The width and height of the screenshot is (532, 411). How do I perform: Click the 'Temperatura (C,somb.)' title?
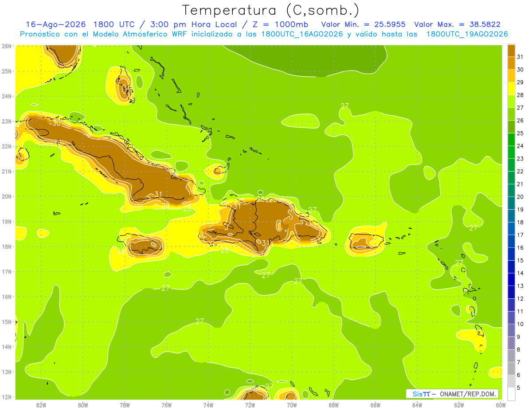pyautogui.click(x=271, y=10)
